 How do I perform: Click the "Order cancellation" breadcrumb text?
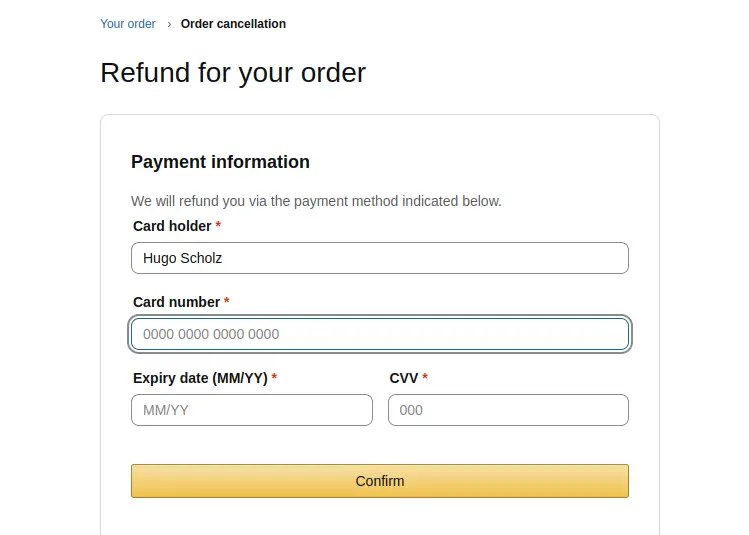coord(233,24)
